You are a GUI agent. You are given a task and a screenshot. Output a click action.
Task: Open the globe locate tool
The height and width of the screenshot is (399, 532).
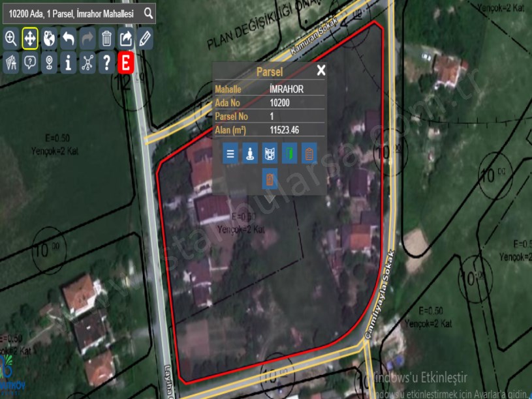[49, 39]
